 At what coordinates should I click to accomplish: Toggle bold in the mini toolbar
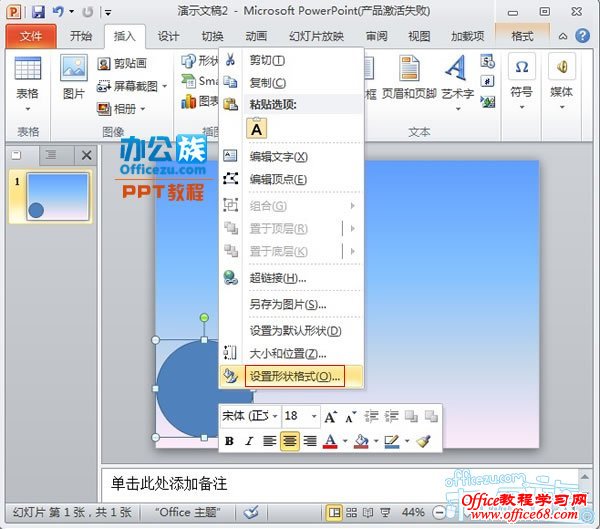229,441
